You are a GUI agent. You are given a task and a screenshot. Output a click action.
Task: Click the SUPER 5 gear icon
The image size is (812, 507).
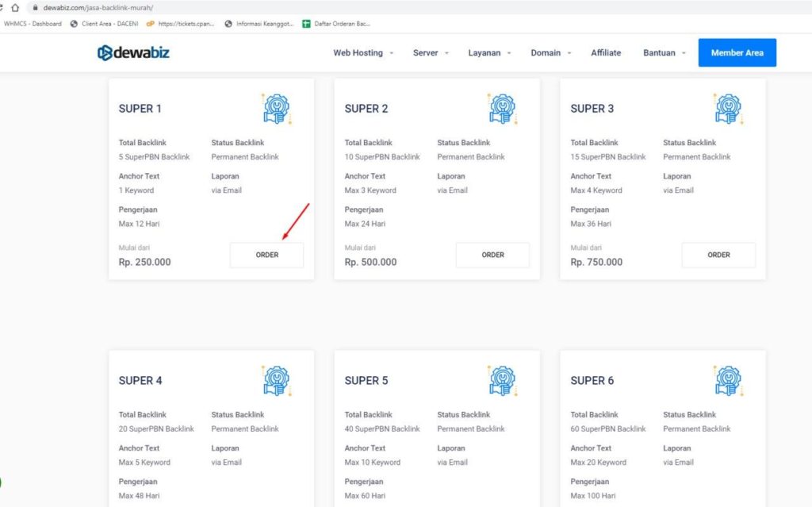pos(503,381)
